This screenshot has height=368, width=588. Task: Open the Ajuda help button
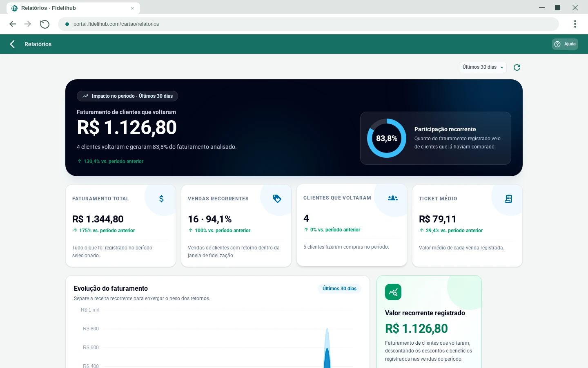tap(565, 44)
